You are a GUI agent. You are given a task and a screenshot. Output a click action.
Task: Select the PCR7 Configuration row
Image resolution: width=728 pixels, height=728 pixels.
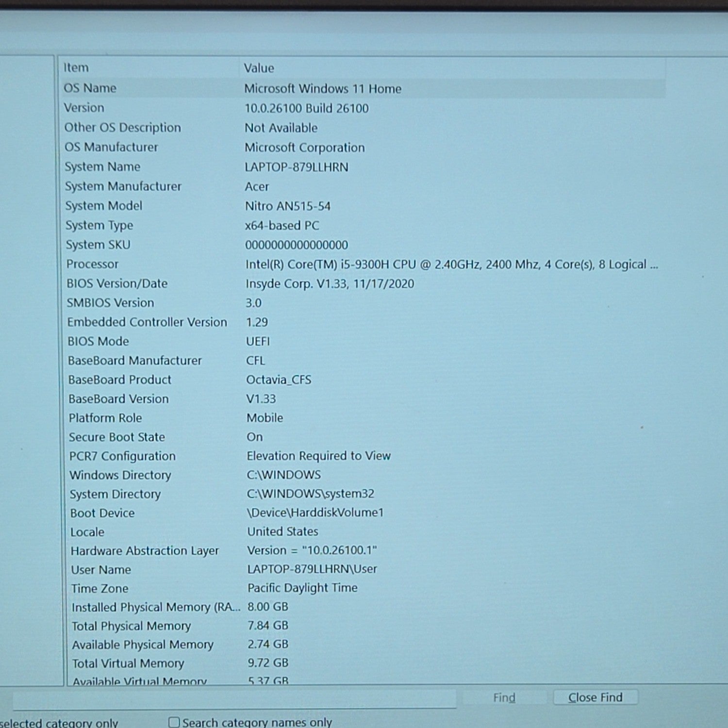364,456
